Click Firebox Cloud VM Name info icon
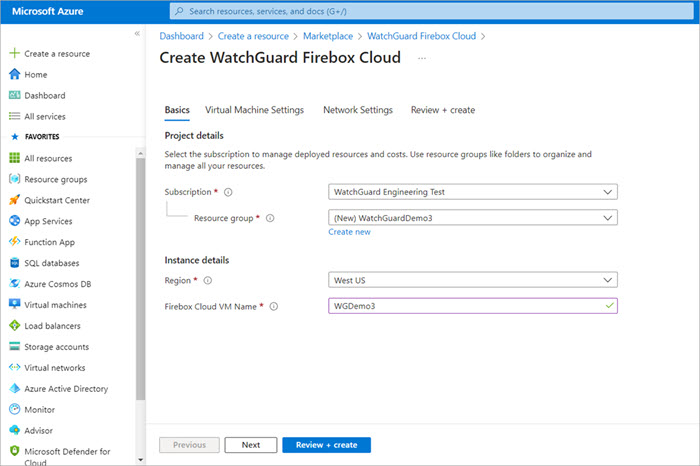Image resolution: width=700 pixels, height=466 pixels. (274, 306)
